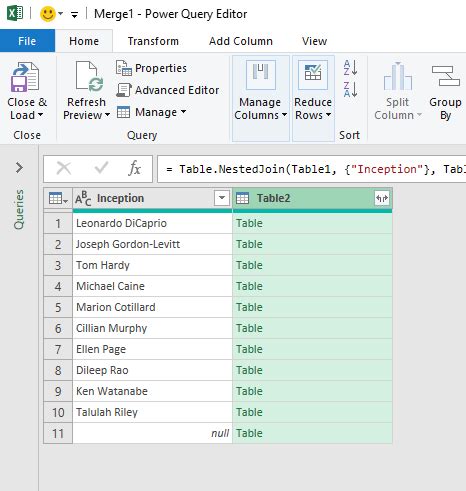The image size is (466, 491).
Task: Click the table type icon on the Table2 column
Action: 242,199
